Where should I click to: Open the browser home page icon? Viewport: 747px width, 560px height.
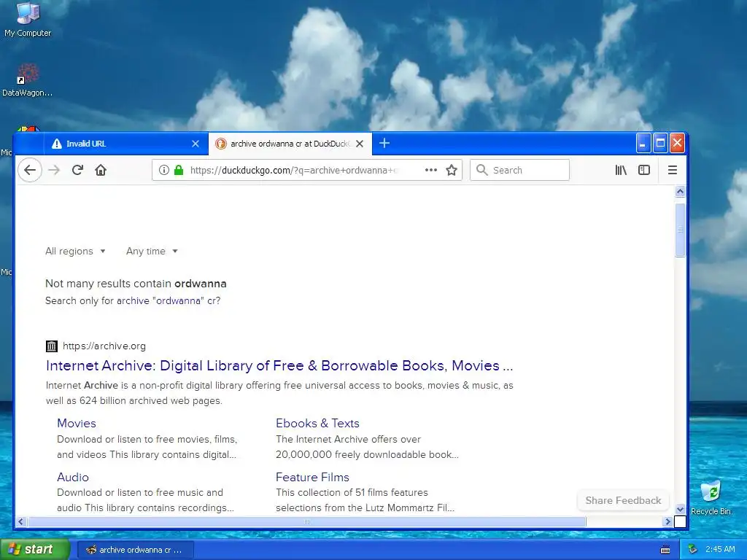pos(101,170)
